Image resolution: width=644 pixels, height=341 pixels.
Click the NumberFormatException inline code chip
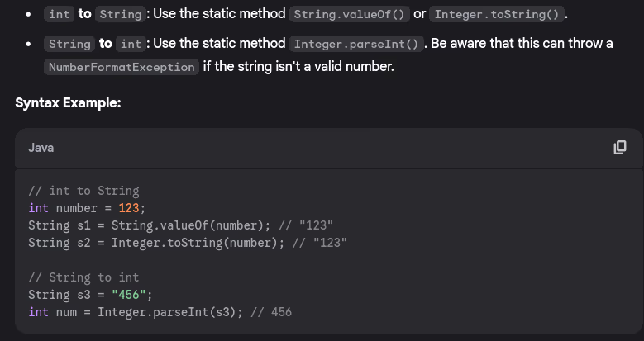click(122, 66)
